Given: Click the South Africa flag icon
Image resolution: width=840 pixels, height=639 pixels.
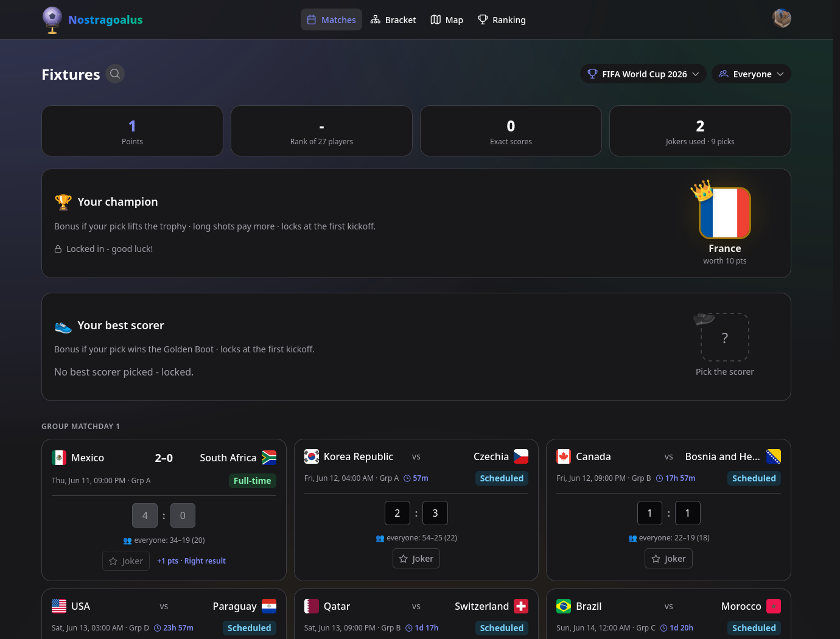Looking at the screenshot, I should point(269,458).
